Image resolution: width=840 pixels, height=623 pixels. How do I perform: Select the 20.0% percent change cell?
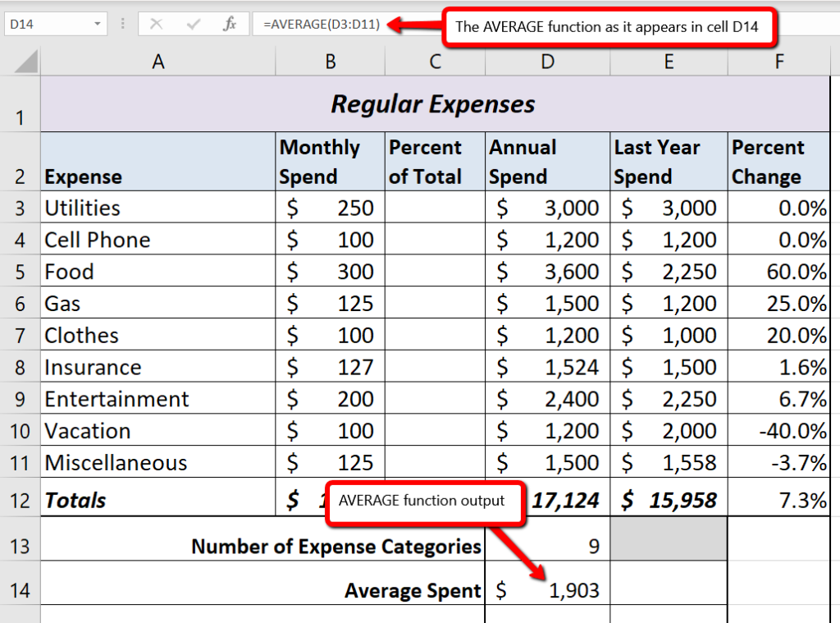(779, 335)
